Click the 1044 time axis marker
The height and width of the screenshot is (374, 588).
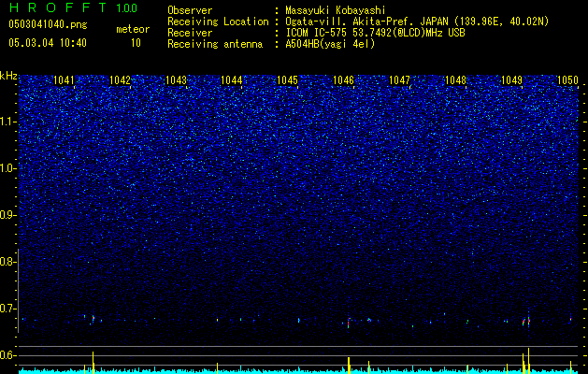(232, 79)
